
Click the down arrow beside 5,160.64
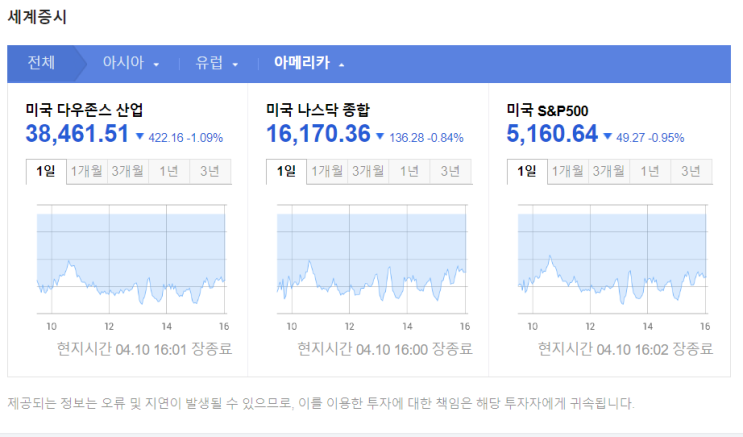click(x=607, y=137)
